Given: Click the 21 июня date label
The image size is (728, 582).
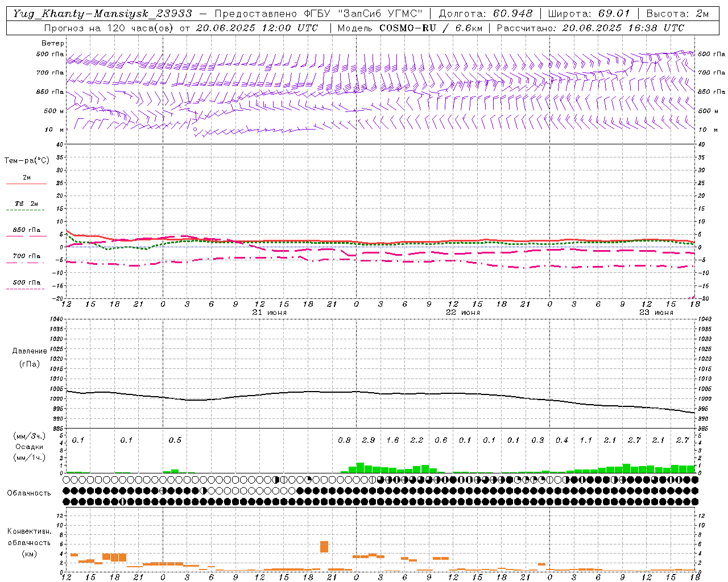Looking at the screenshot, I should (x=270, y=313).
